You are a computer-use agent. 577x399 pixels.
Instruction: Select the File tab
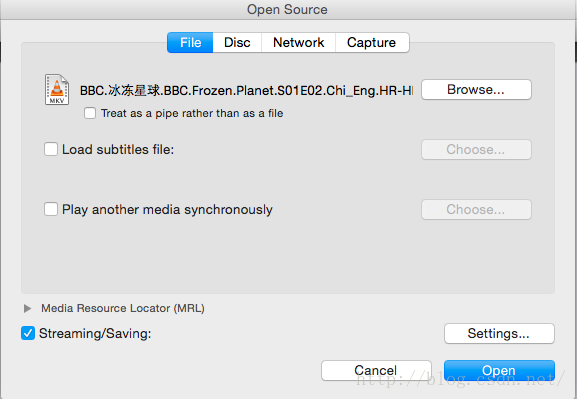click(190, 42)
